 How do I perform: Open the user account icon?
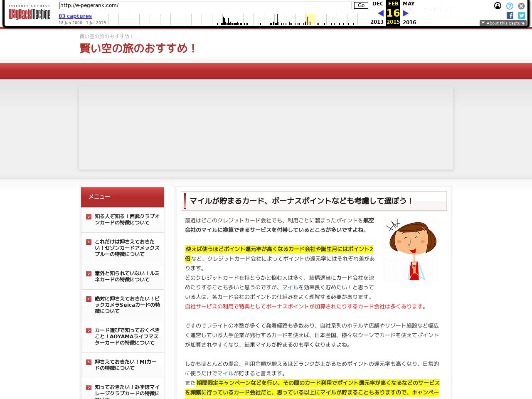point(498,6)
